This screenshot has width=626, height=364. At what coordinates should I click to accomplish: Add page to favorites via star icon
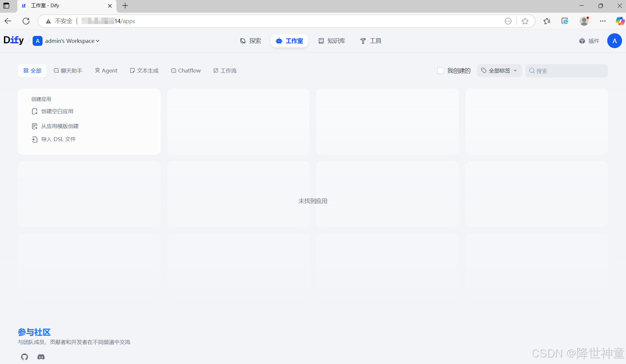(x=525, y=21)
